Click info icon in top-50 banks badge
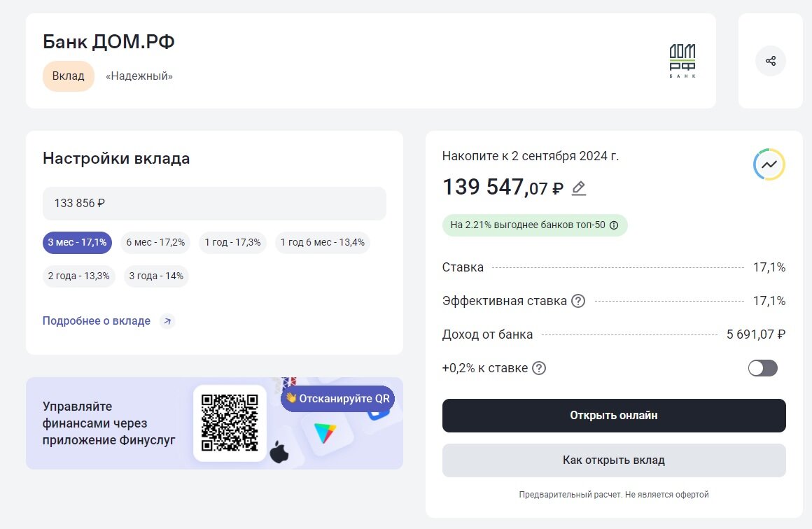 [614, 225]
